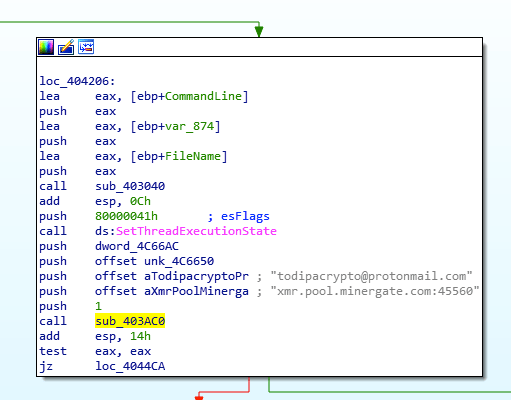Click the minergate pool string comment
The height and width of the screenshot is (400, 511).
pyautogui.click(x=375, y=291)
